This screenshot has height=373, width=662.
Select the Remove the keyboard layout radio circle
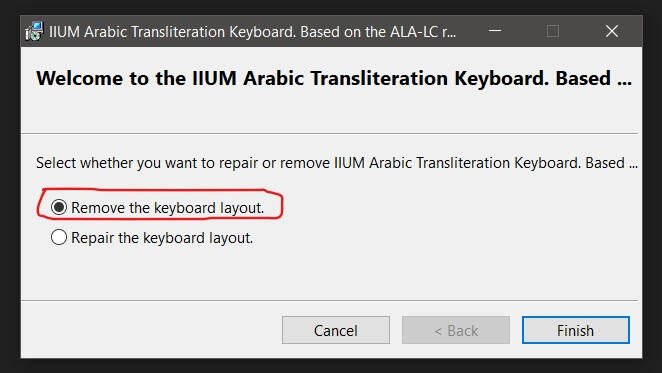(59, 207)
